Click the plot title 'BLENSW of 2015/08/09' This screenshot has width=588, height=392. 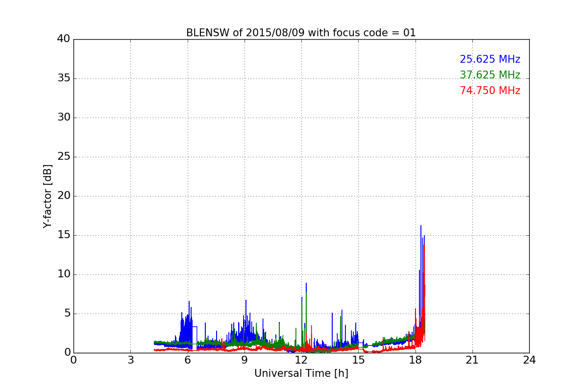click(301, 33)
